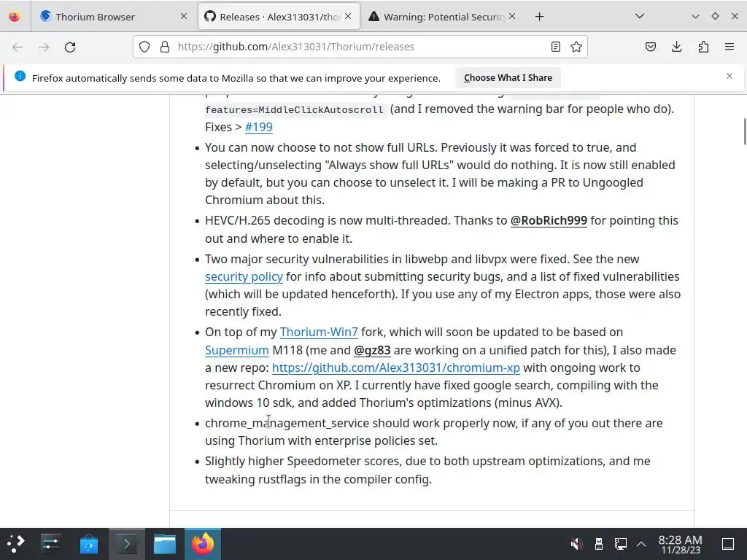The height and width of the screenshot is (560, 747).
Task: Click the info icon in notification bar
Action: [x=20, y=76]
